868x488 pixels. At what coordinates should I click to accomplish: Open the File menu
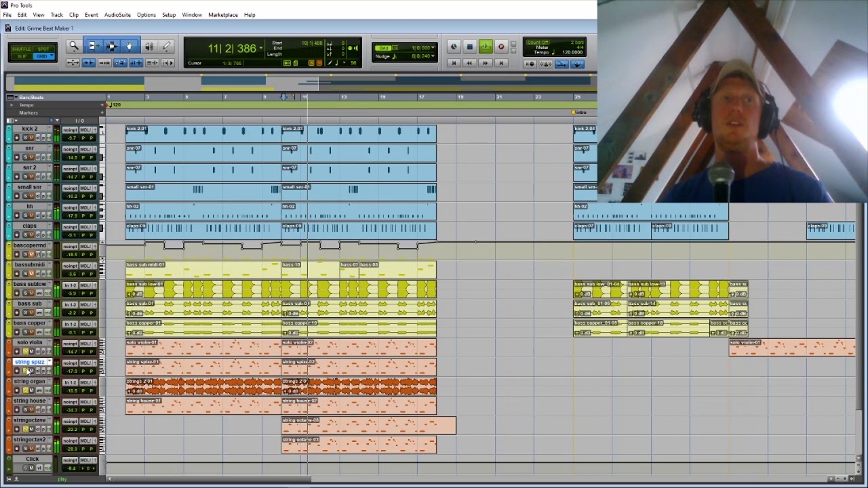click(7, 15)
